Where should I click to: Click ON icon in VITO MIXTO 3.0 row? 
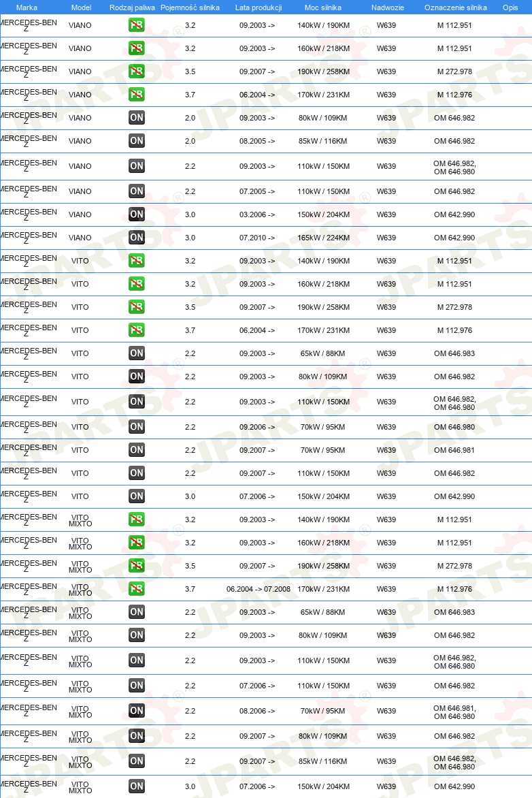136,786
